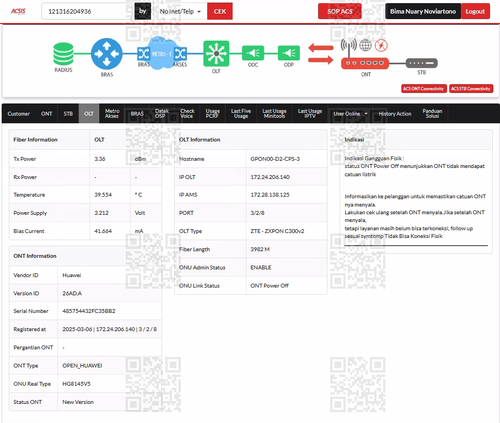Click ONU Link Status ONT Power Off
Viewport: 500px width, 423px height.
click(x=269, y=286)
